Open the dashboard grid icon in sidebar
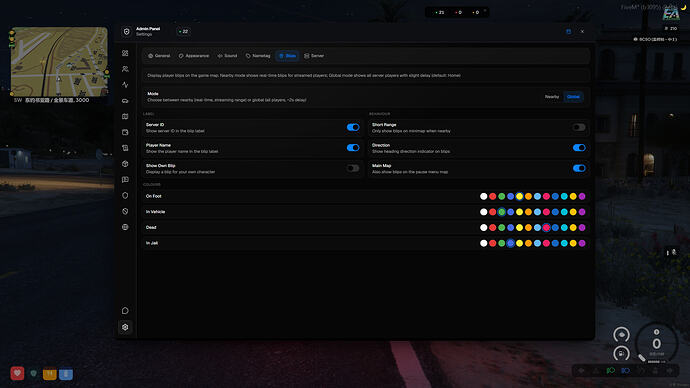The image size is (690, 388). [125, 53]
